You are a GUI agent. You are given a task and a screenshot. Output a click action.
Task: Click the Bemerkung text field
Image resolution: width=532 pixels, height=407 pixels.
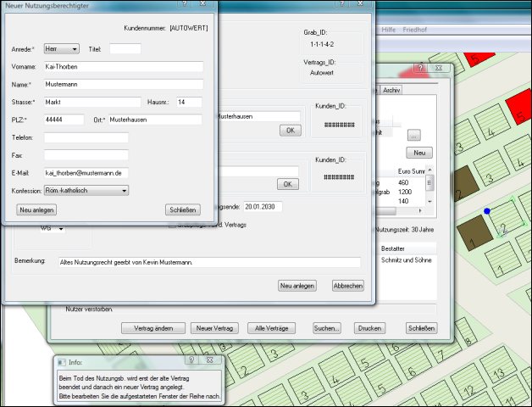click(x=210, y=262)
